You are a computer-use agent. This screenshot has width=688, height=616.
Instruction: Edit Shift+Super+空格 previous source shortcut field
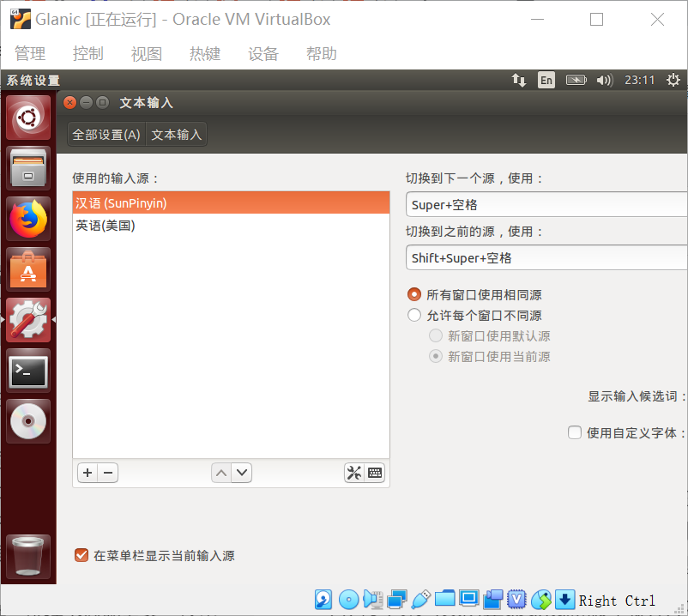point(546,257)
